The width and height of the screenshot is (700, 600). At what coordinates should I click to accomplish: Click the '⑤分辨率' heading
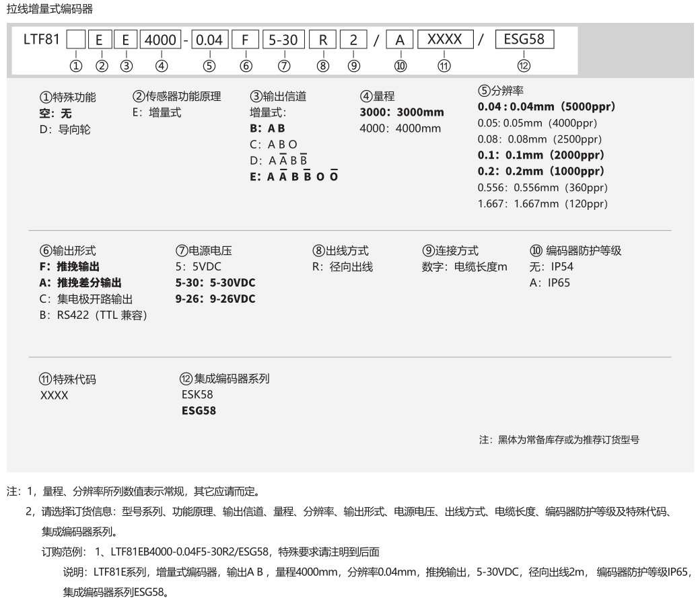pyautogui.click(x=501, y=91)
